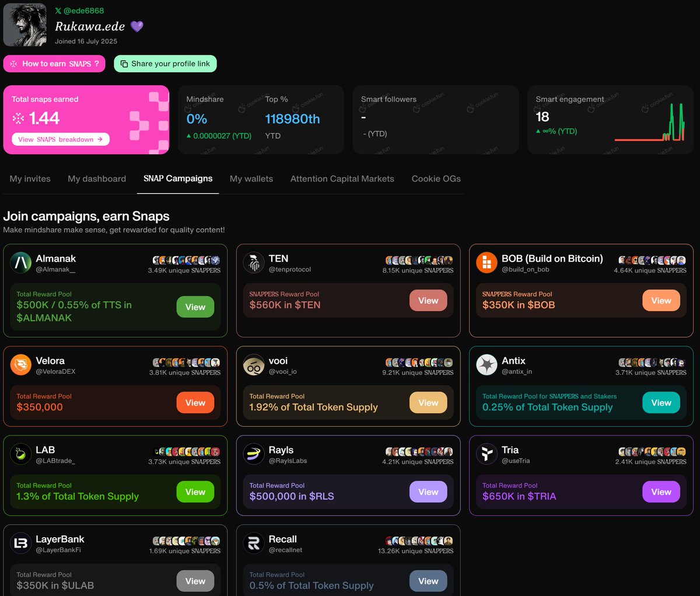
Task: Click the TEN protocol logo icon
Action: point(254,263)
